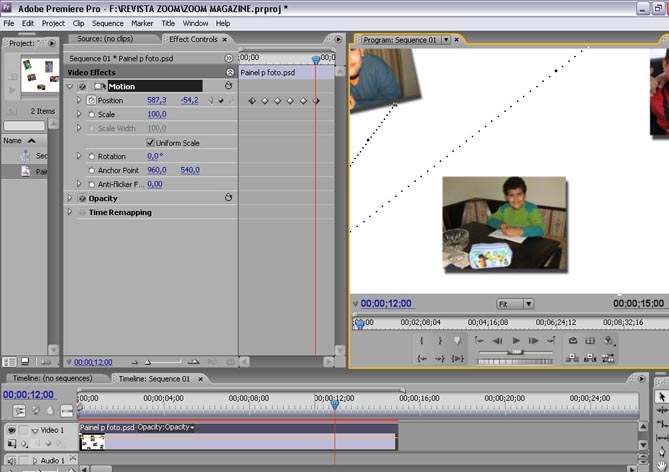Reset the Motion effect with its reset icon
This screenshot has height=472, width=669.
tap(229, 86)
